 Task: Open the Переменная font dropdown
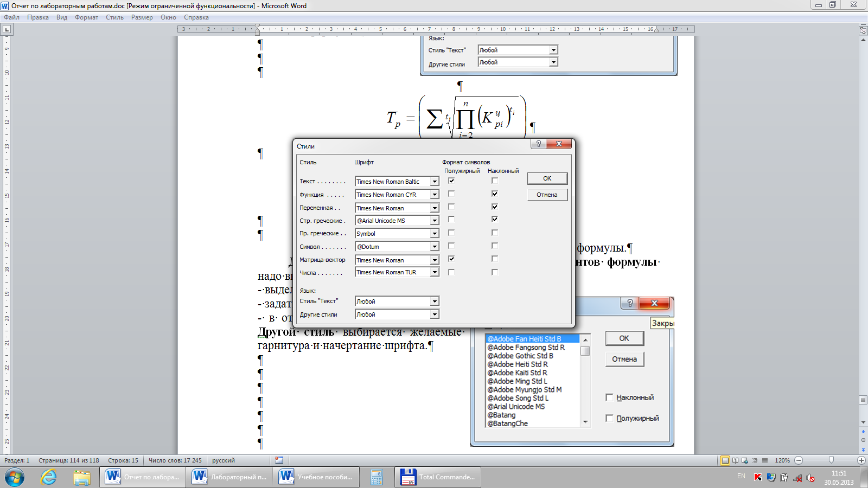435,208
